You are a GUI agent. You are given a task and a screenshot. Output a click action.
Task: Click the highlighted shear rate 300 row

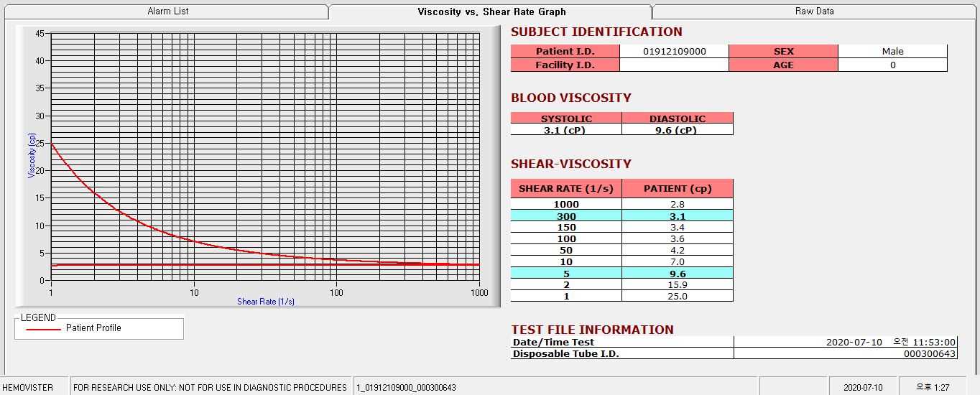[566, 216]
